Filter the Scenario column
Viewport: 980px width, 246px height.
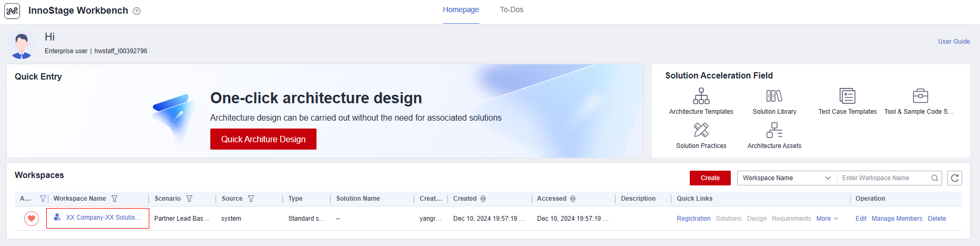click(189, 199)
